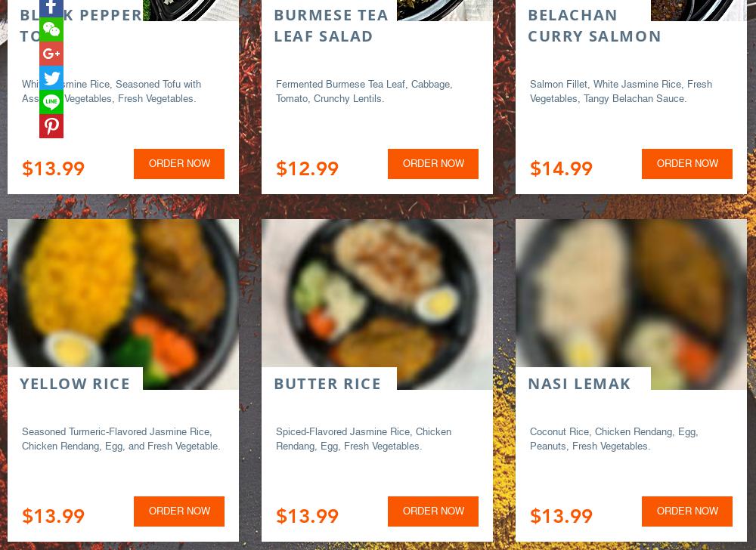The height and width of the screenshot is (550, 756).
Task: Select the Nasi Lemak title
Action: pyautogui.click(x=579, y=384)
